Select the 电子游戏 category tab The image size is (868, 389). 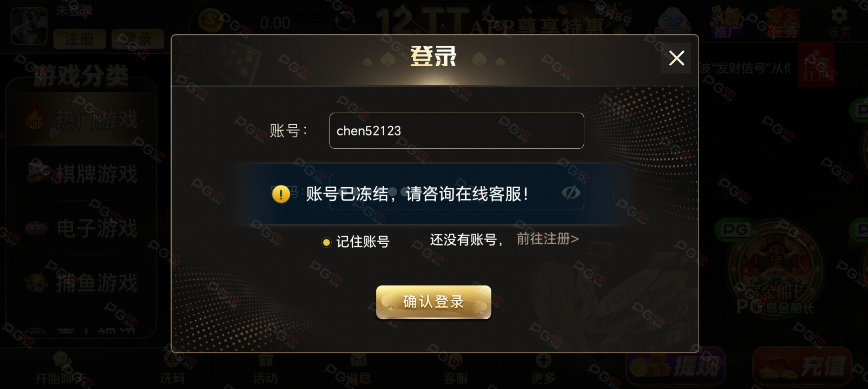coord(82,228)
